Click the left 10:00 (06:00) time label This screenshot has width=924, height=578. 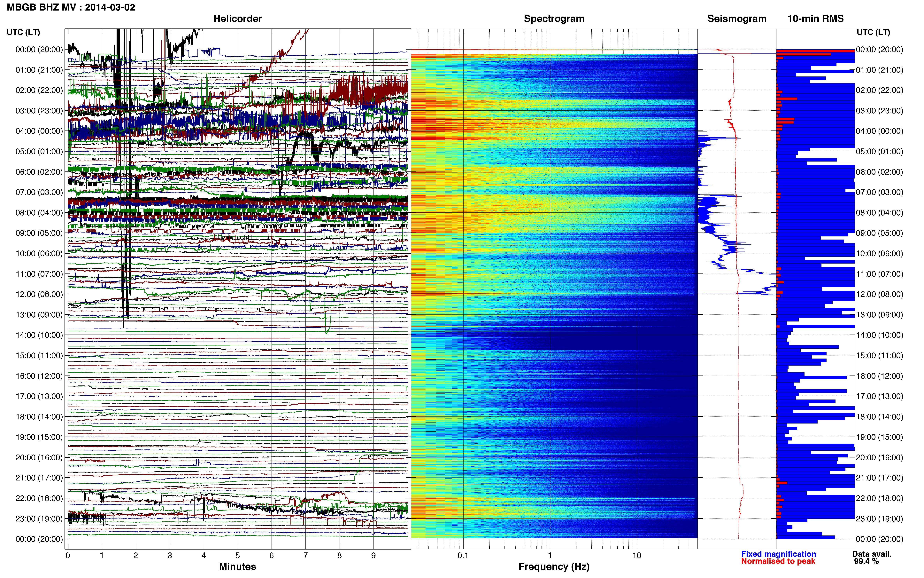pos(39,253)
